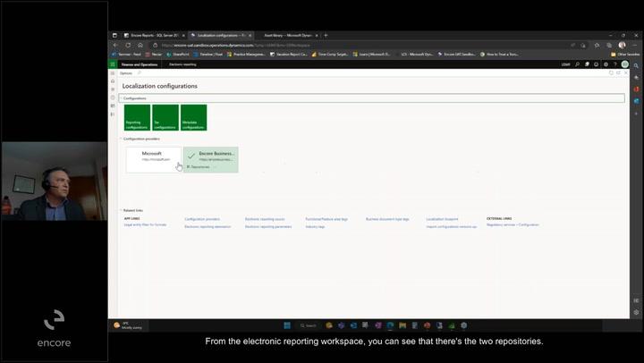Open the new browser tab plus button
Viewport: 644px width, 363px height.
click(326, 36)
